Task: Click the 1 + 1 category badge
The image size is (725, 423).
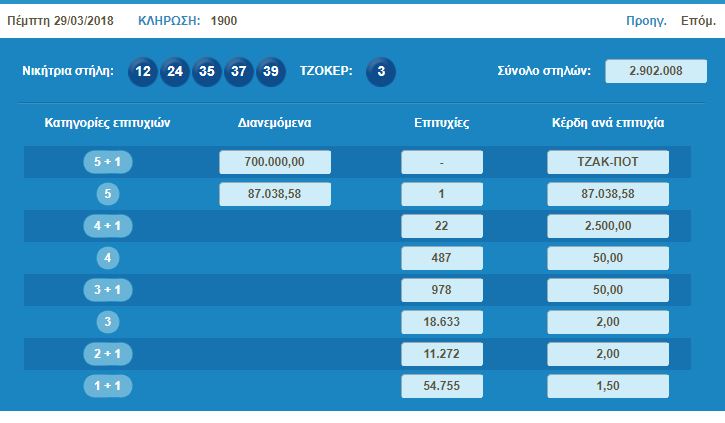Action: point(108,386)
